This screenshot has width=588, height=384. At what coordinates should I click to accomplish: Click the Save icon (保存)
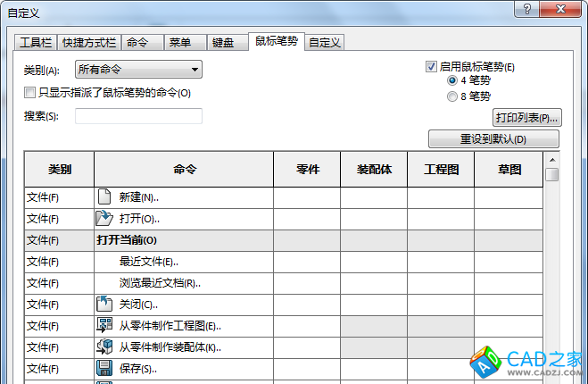[x=105, y=369]
